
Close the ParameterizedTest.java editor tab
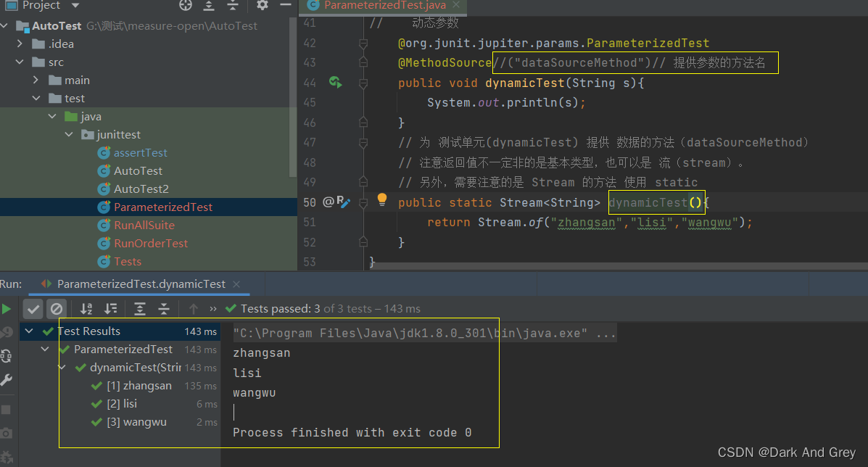[x=456, y=5]
